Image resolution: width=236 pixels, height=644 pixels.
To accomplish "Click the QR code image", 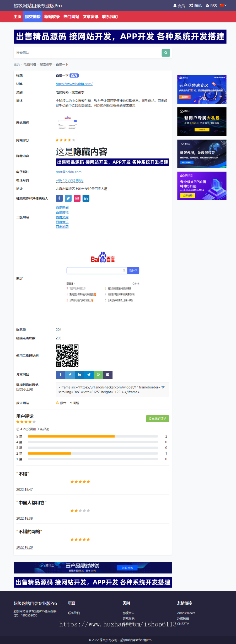I will 67,356.
